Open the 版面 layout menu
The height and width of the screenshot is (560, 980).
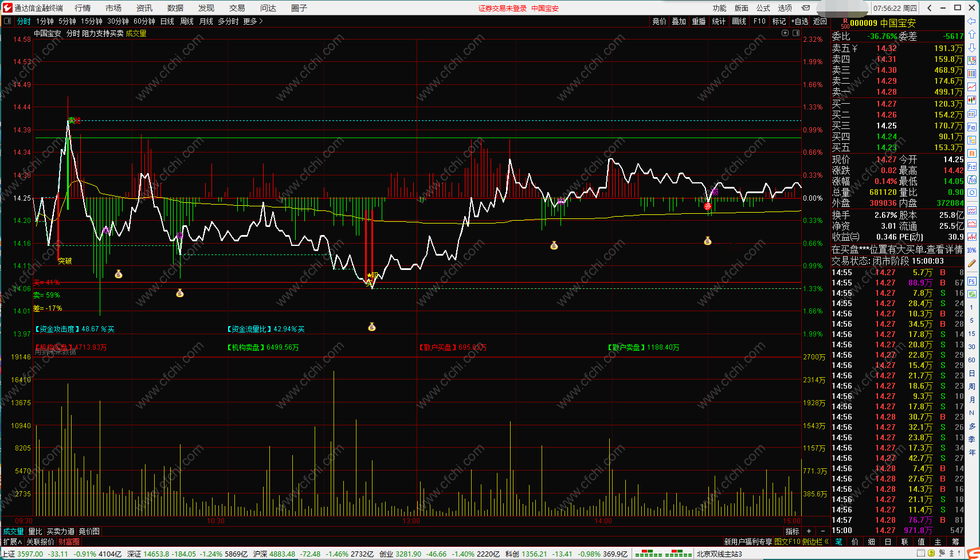coord(742,8)
